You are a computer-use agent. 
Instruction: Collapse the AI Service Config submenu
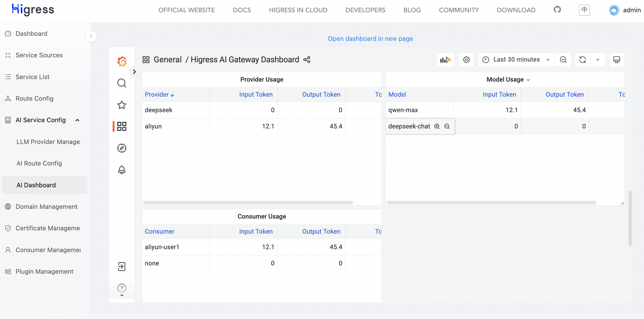(77, 120)
